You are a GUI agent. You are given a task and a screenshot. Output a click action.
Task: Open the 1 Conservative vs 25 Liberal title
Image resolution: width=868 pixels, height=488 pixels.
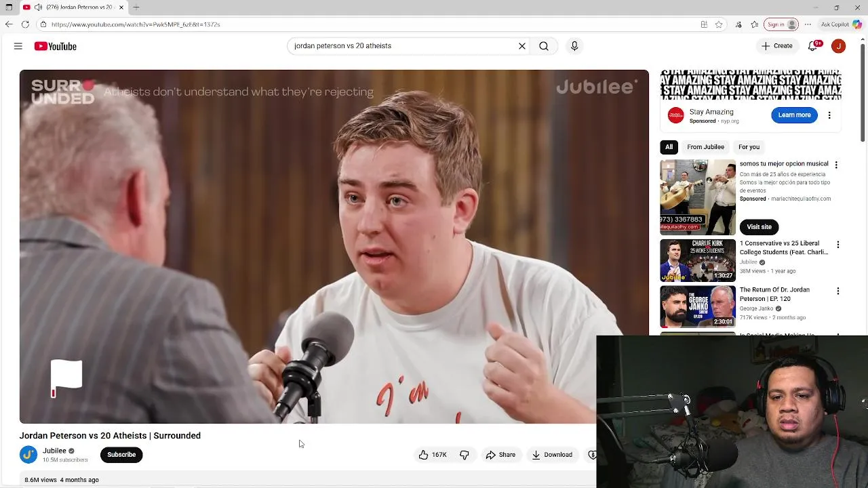784,247
